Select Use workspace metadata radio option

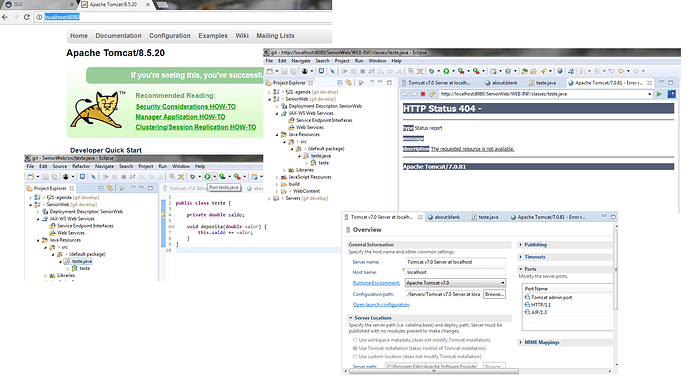355,340
